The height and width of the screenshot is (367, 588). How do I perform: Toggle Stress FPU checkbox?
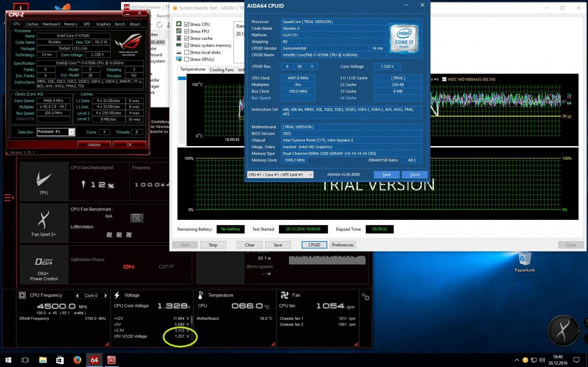(x=187, y=31)
